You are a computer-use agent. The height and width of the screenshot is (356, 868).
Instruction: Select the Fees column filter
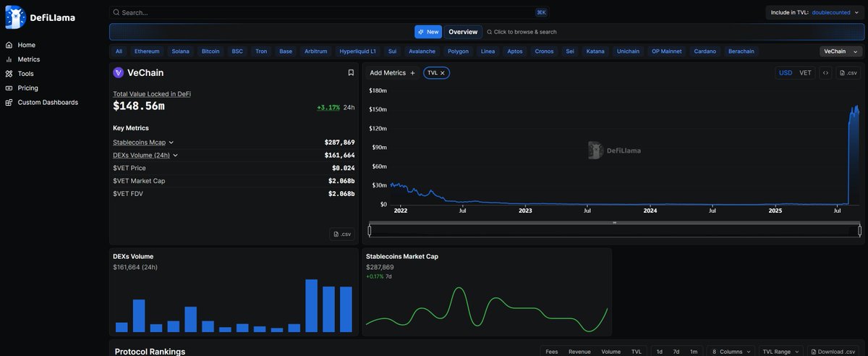pos(552,352)
